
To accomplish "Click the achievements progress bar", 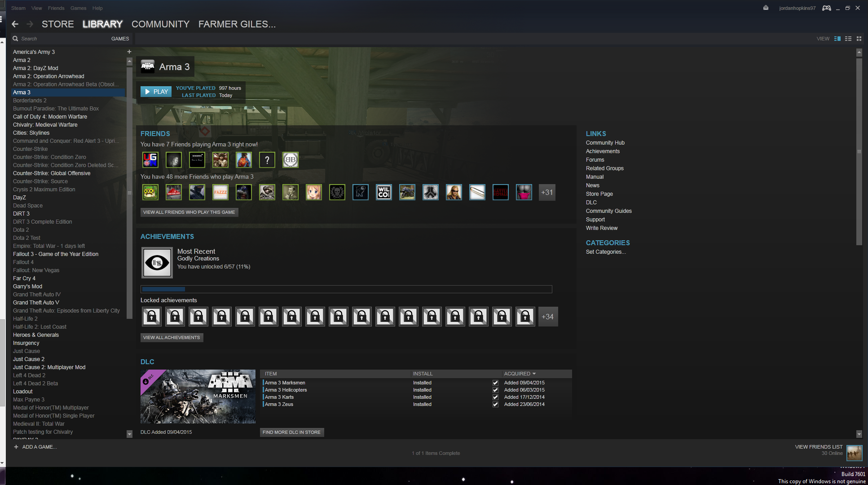I will point(346,289).
